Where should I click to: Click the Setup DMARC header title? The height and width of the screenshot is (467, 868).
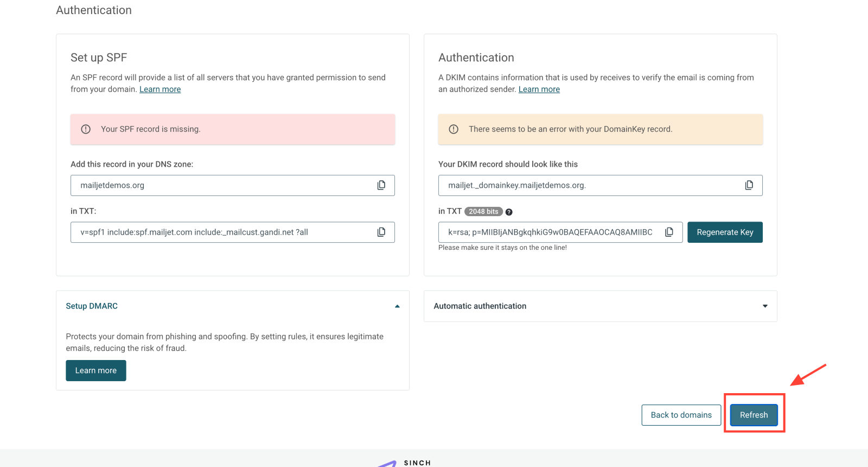click(x=92, y=306)
